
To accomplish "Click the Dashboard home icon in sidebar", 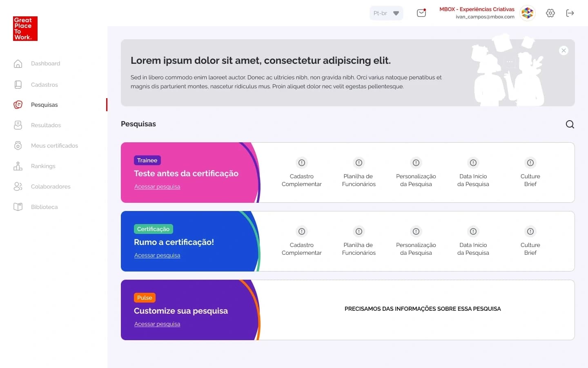I will [x=18, y=64].
